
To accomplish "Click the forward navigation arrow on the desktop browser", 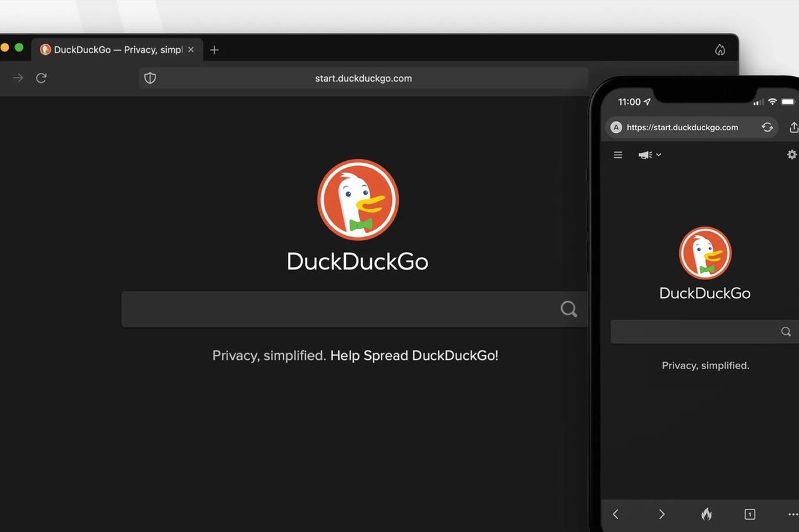I will click(x=17, y=77).
